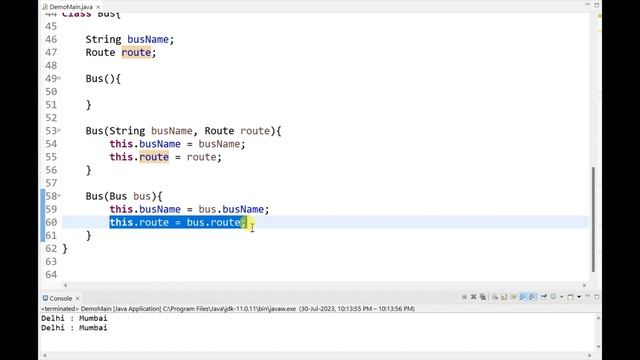
Task: Click the Console vertical scrollbar down arrow
Action: point(598,347)
